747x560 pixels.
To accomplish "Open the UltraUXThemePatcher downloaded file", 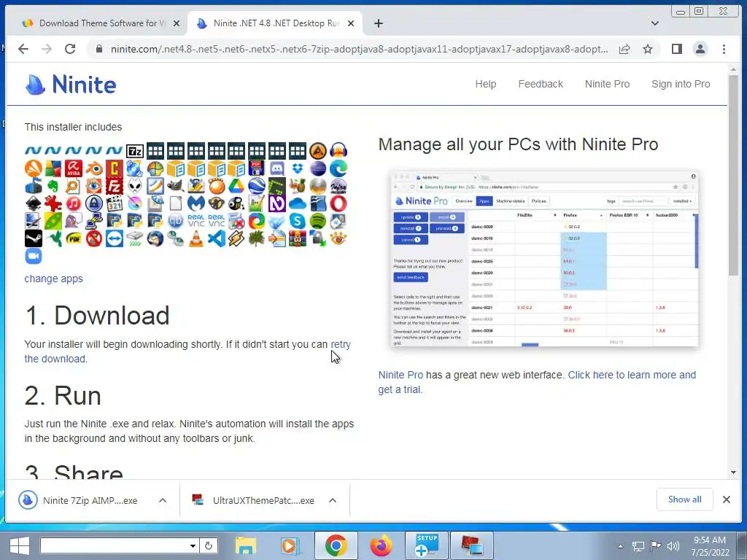I will click(x=253, y=500).
